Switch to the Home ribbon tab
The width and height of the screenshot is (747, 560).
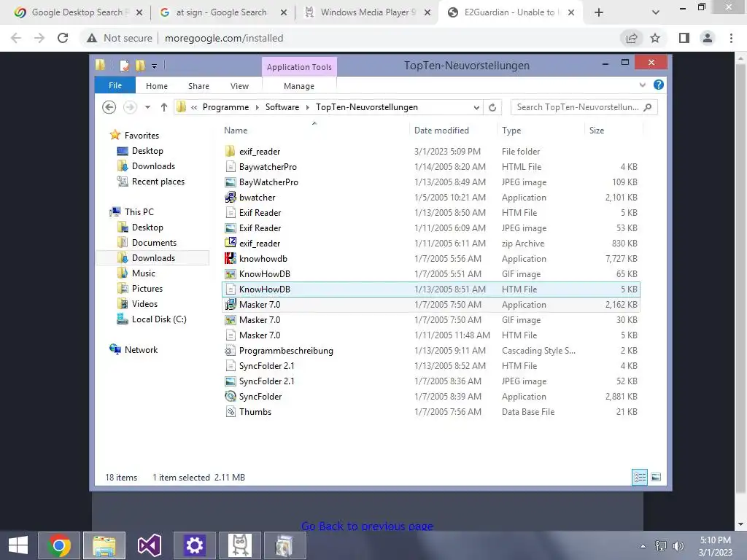pyautogui.click(x=157, y=86)
